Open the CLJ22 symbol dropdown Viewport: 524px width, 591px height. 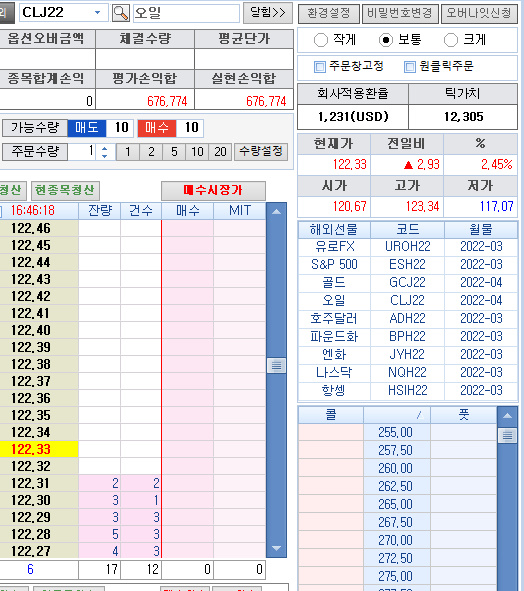click(x=98, y=13)
